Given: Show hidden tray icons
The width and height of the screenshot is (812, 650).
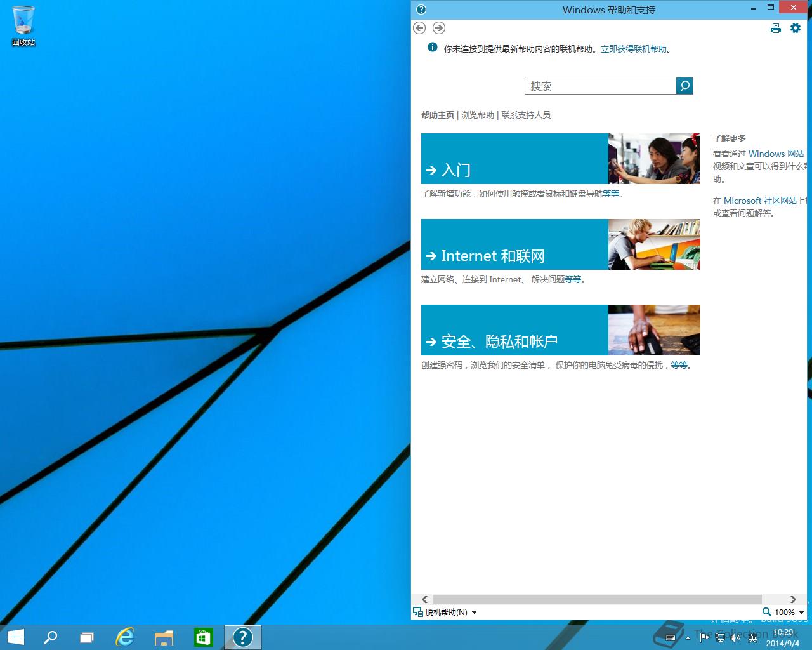Looking at the screenshot, I should (688, 638).
